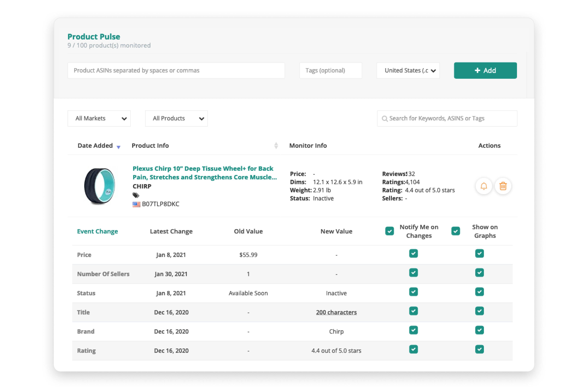Click the Product Info sort arrows
The image size is (588, 389).
pyautogui.click(x=276, y=145)
